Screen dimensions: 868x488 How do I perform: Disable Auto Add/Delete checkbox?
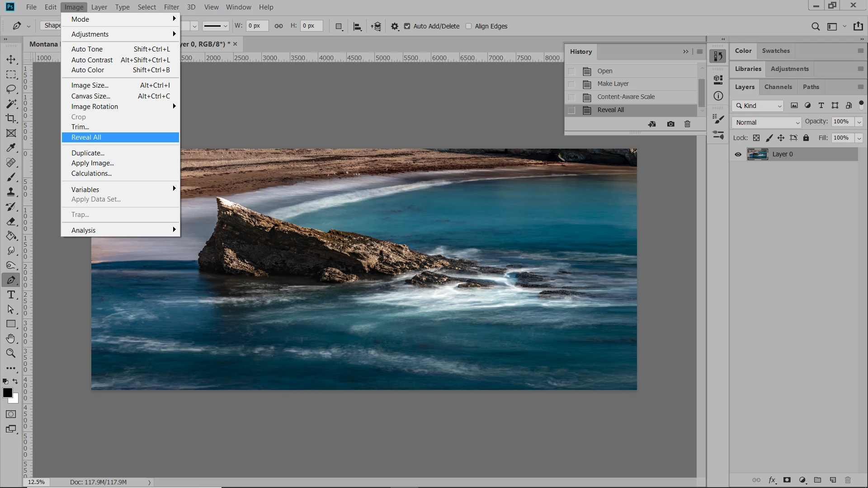coord(407,26)
